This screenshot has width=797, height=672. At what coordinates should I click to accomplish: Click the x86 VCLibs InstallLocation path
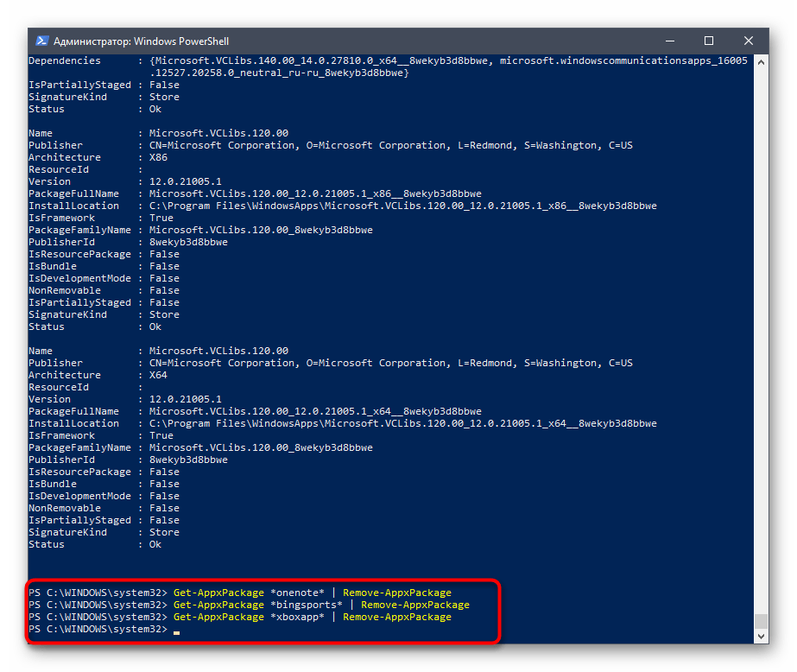coord(402,206)
